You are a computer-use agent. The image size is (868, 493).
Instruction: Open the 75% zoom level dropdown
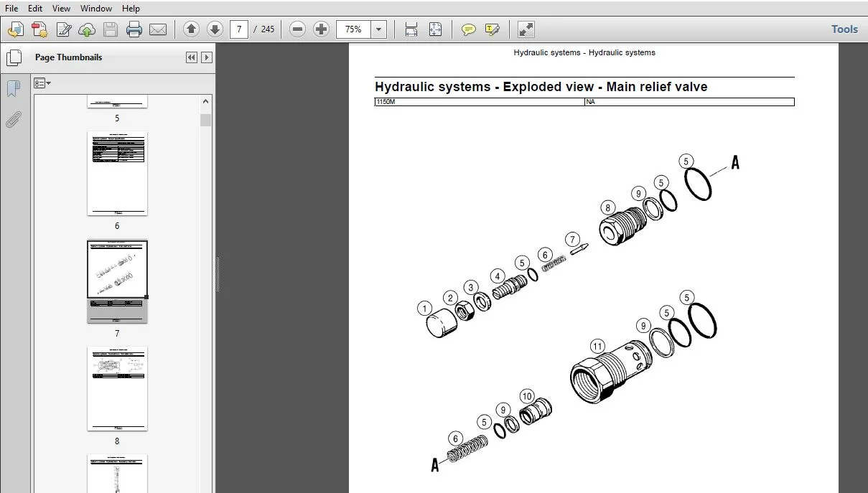(380, 29)
